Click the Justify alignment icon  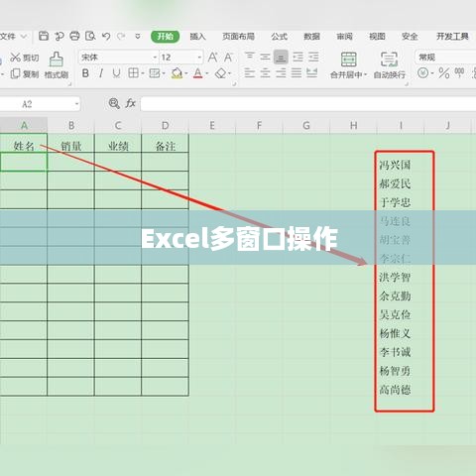point(297,73)
